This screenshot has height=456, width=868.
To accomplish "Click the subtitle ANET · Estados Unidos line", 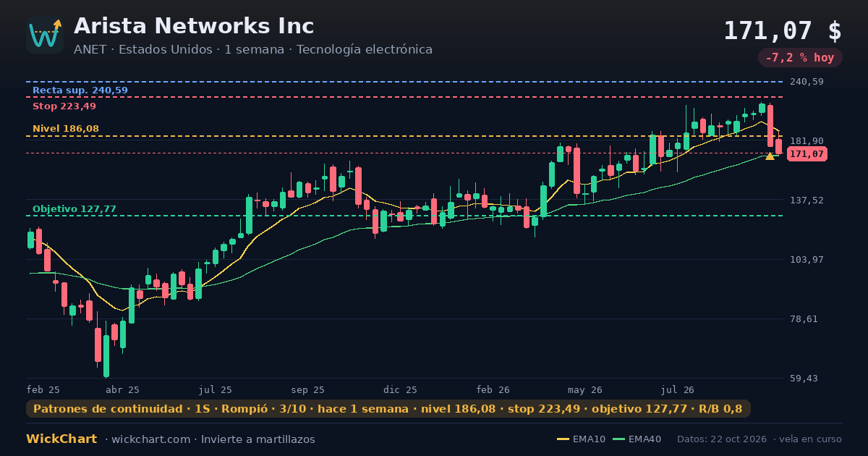I will pyautogui.click(x=253, y=50).
